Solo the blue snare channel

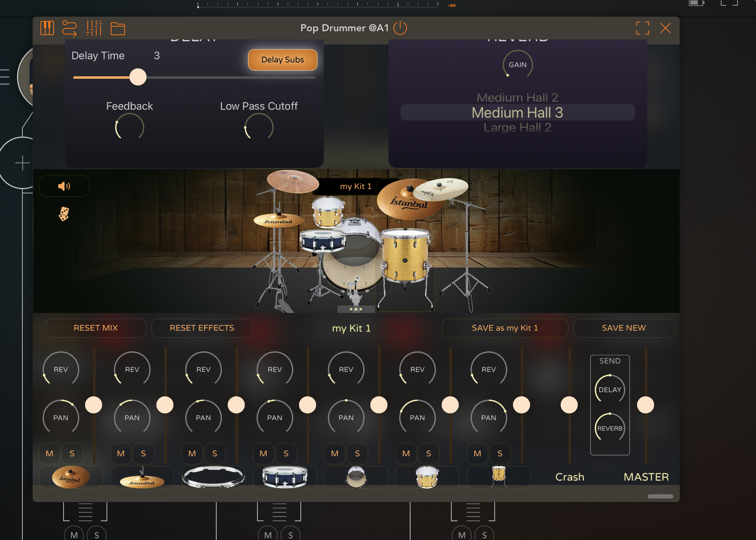[x=286, y=453]
